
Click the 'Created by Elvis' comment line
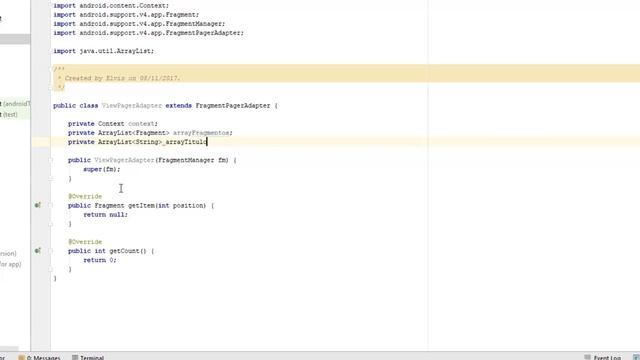[x=119, y=78]
